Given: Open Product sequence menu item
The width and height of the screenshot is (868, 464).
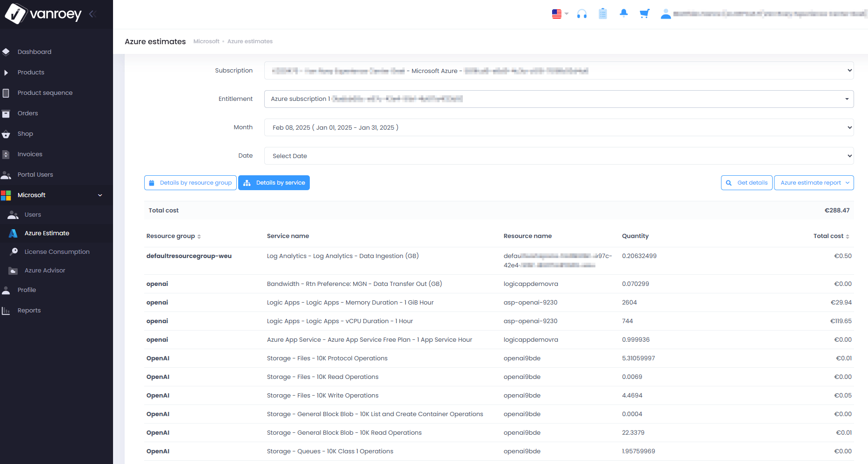Looking at the screenshot, I should tap(45, 93).
